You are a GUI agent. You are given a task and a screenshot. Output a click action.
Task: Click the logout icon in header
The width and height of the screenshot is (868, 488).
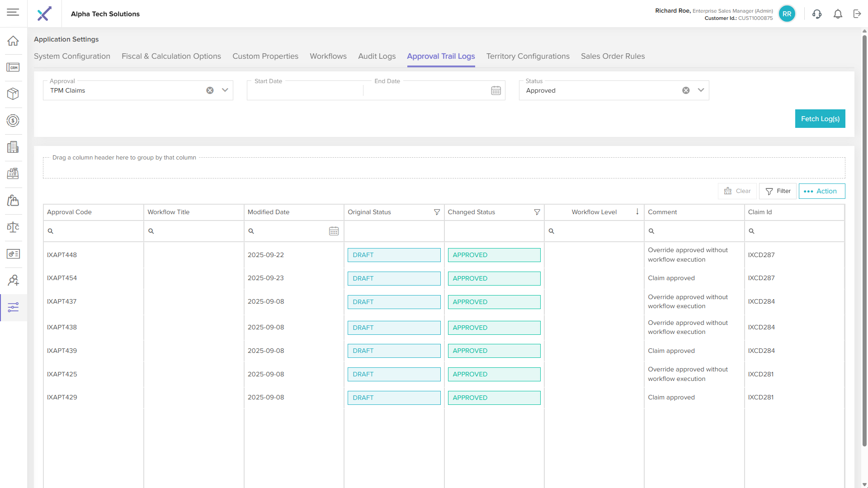pyautogui.click(x=857, y=14)
